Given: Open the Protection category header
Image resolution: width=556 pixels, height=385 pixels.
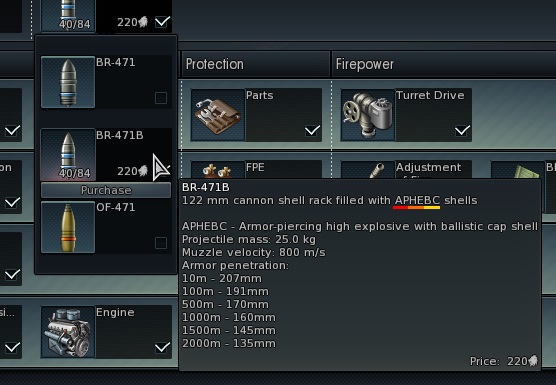Looking at the screenshot, I should coord(256,64).
